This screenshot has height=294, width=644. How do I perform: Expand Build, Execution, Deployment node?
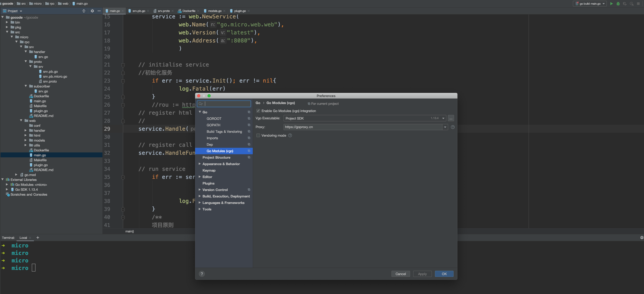(200, 196)
